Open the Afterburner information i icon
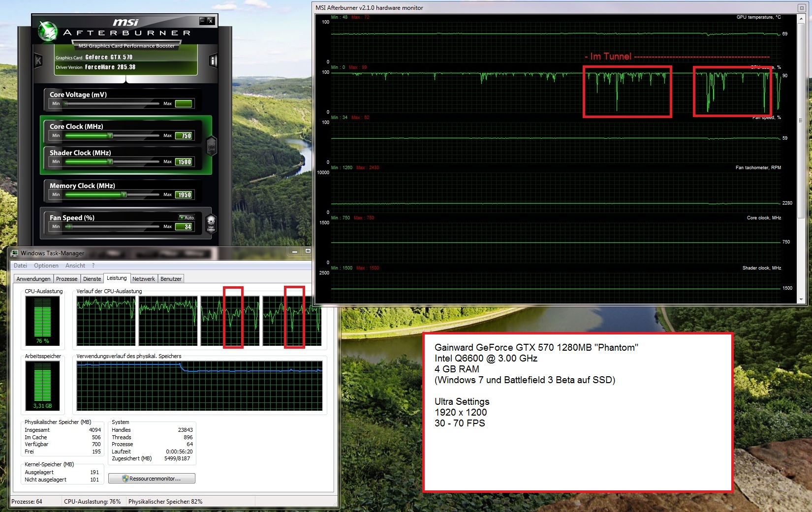This screenshot has height=512, width=812. coord(213,60)
